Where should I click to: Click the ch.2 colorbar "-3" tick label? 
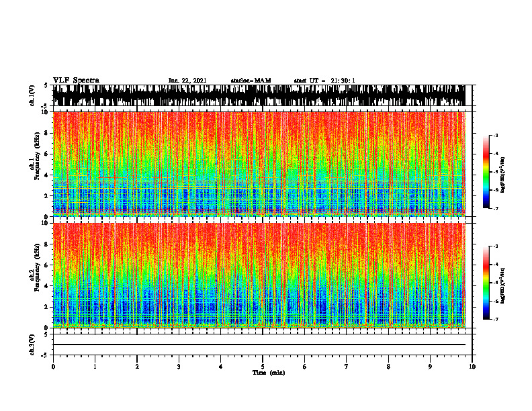496,246
